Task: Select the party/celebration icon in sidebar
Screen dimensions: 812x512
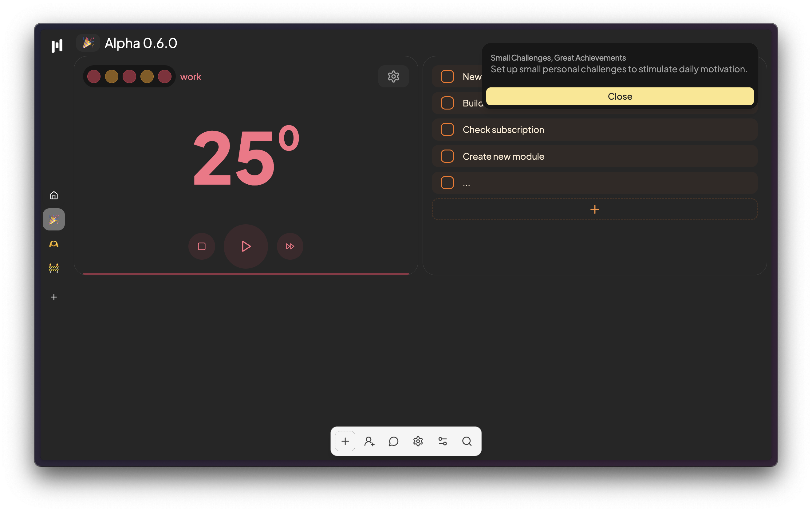Action: [54, 219]
